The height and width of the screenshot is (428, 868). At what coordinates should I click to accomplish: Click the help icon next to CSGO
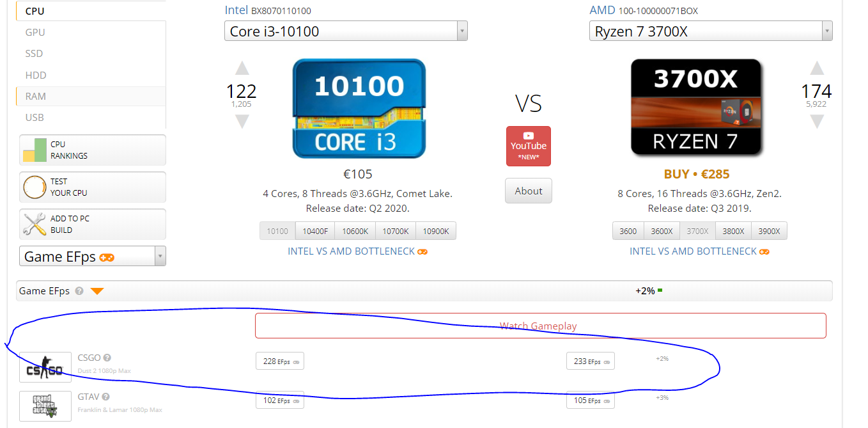point(107,358)
